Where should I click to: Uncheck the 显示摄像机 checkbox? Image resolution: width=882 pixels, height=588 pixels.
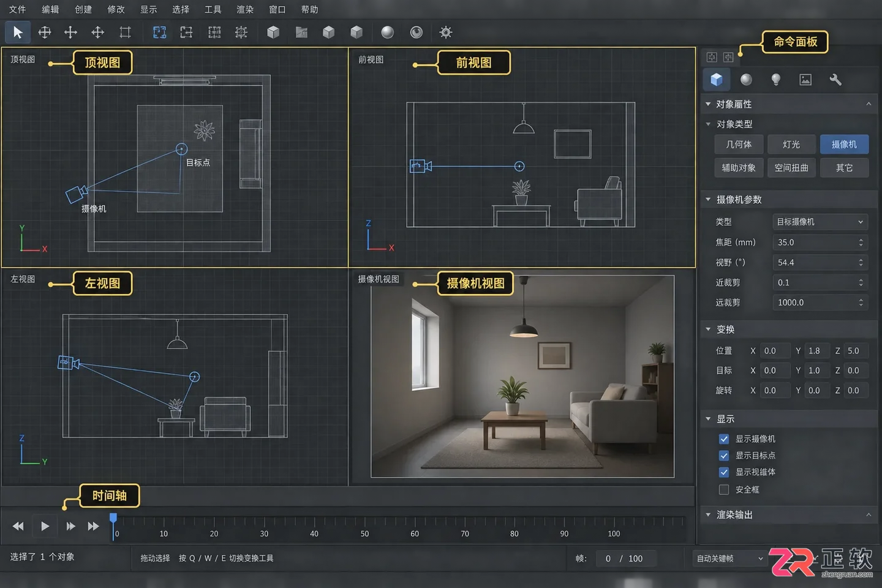(724, 439)
